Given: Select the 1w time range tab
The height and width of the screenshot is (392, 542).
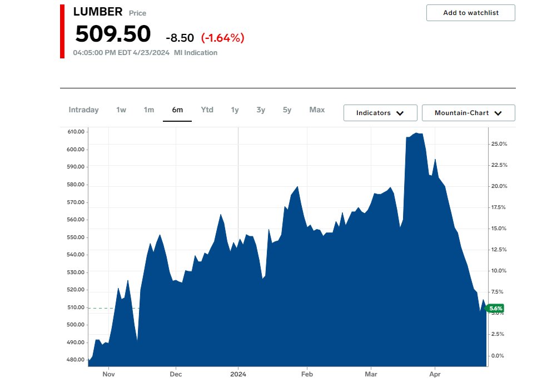Looking at the screenshot, I should 121,110.
